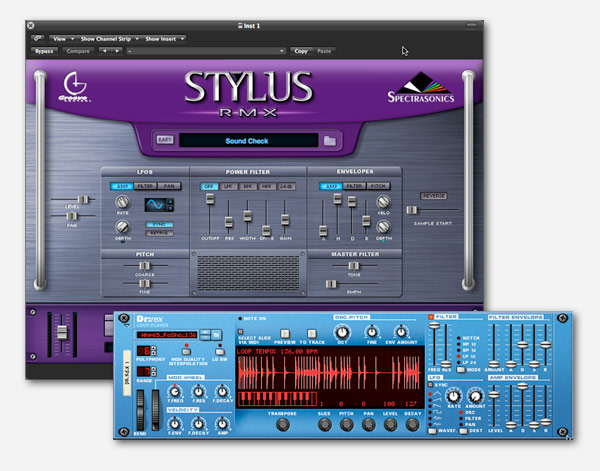Image resolution: width=600 pixels, height=471 pixels.
Task: Click the Stylus LFO Rate knob
Action: point(122,202)
